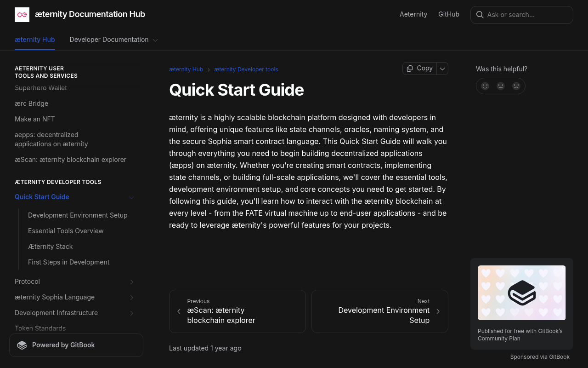Image resolution: width=588 pixels, height=368 pixels.
Task: Expand the æternity Sophia Language chevron
Action: (x=131, y=297)
